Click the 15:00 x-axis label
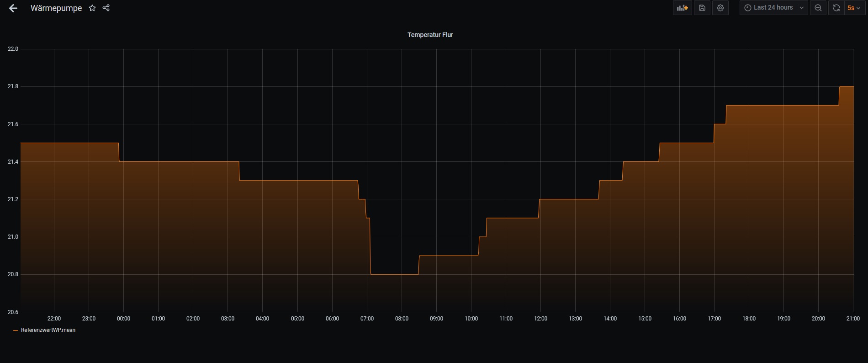 pyautogui.click(x=645, y=319)
